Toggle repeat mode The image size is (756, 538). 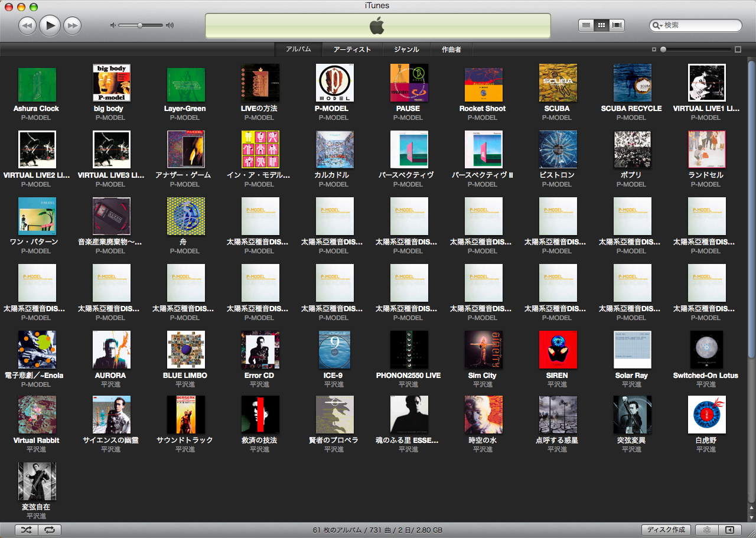[50, 530]
